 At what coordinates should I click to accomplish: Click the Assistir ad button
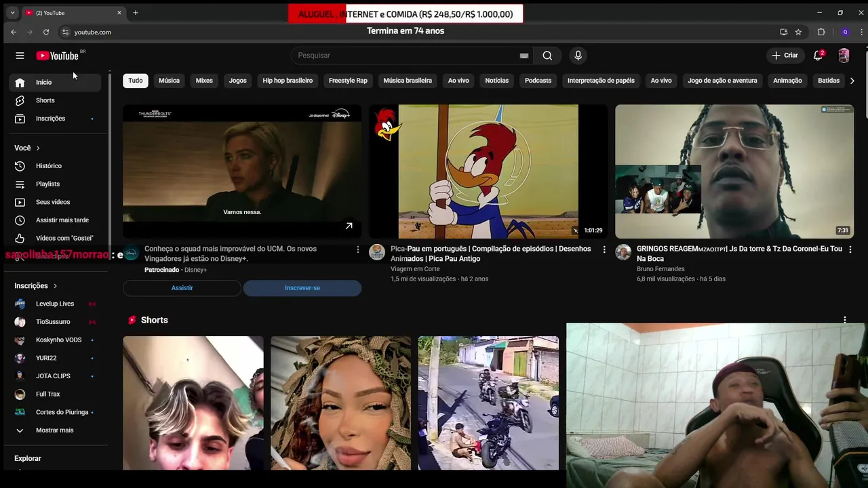[x=182, y=288]
